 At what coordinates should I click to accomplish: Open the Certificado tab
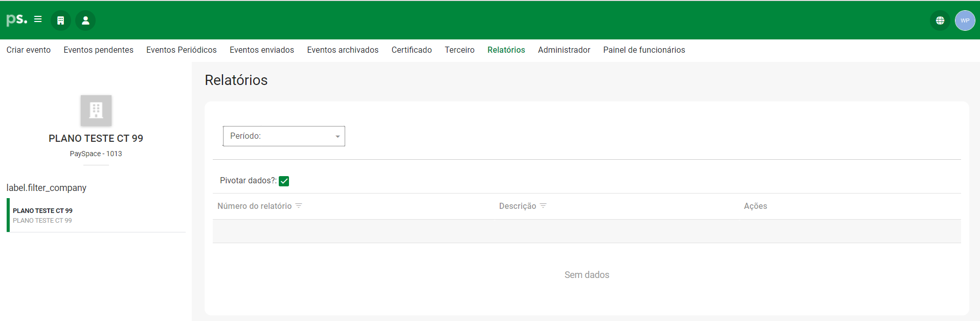tap(411, 50)
